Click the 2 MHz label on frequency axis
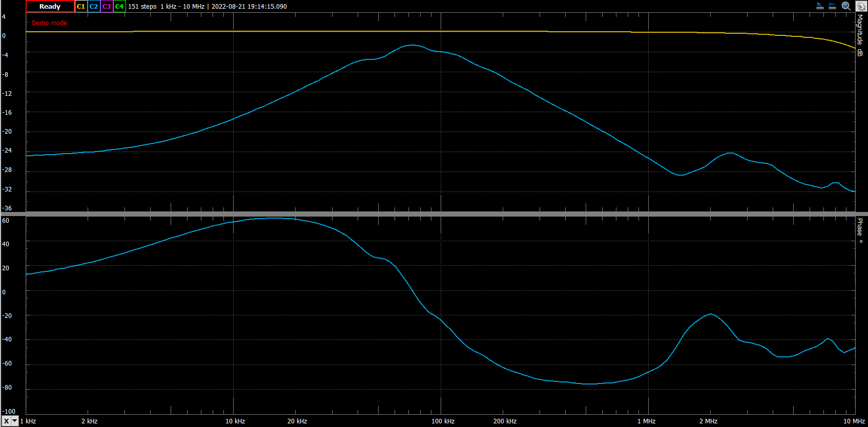 point(708,421)
